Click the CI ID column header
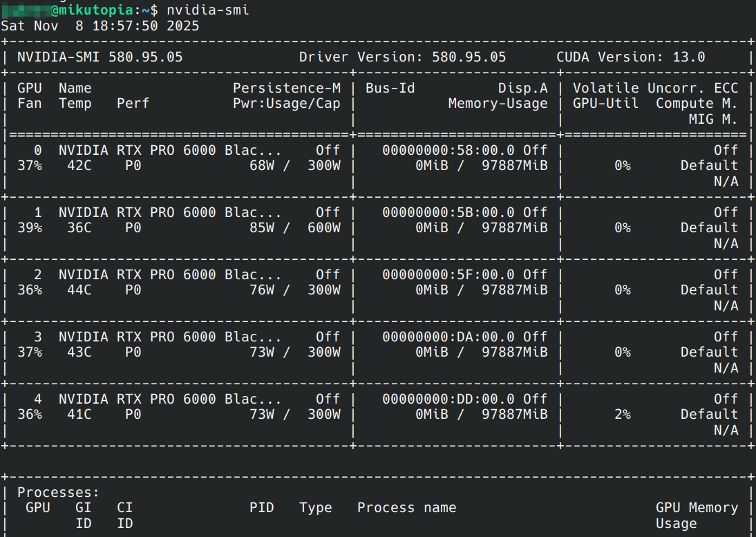 tap(125, 516)
